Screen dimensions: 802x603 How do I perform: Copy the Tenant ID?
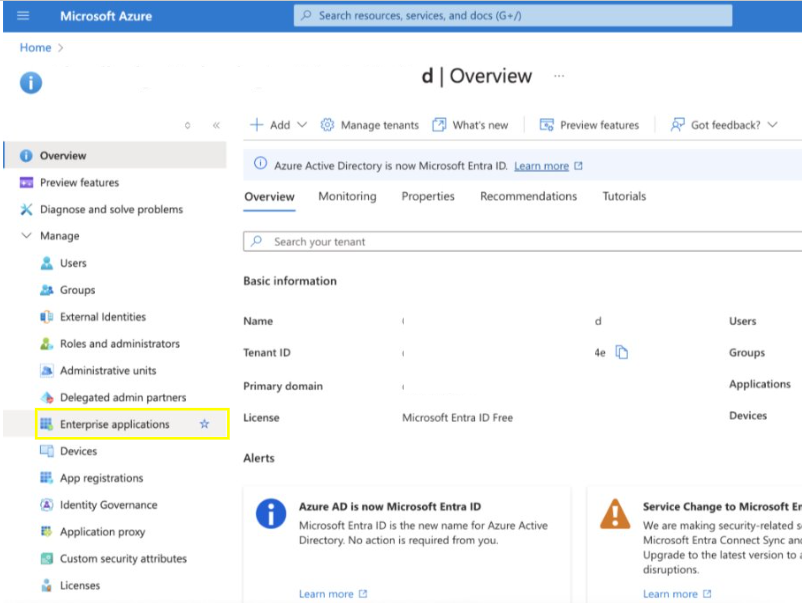click(x=621, y=352)
